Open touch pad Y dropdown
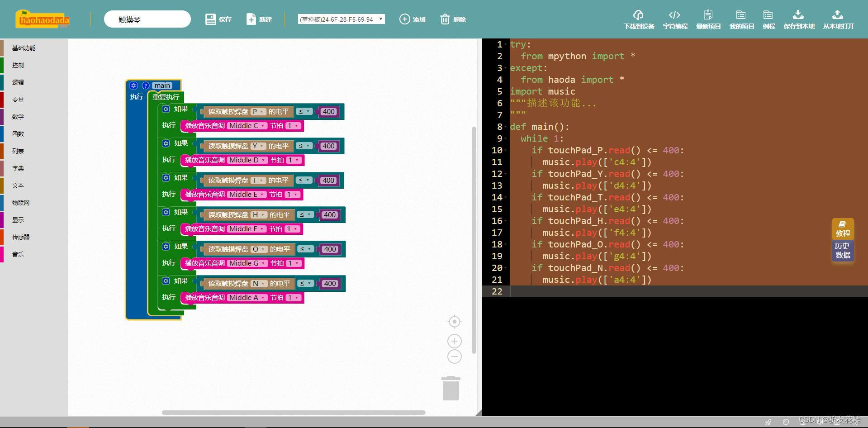868x428 pixels. click(258, 146)
